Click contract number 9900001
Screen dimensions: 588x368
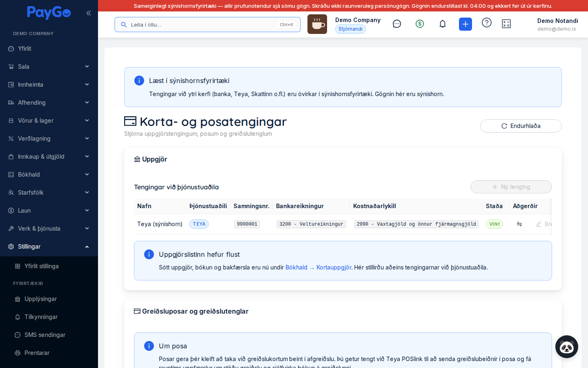click(x=247, y=224)
